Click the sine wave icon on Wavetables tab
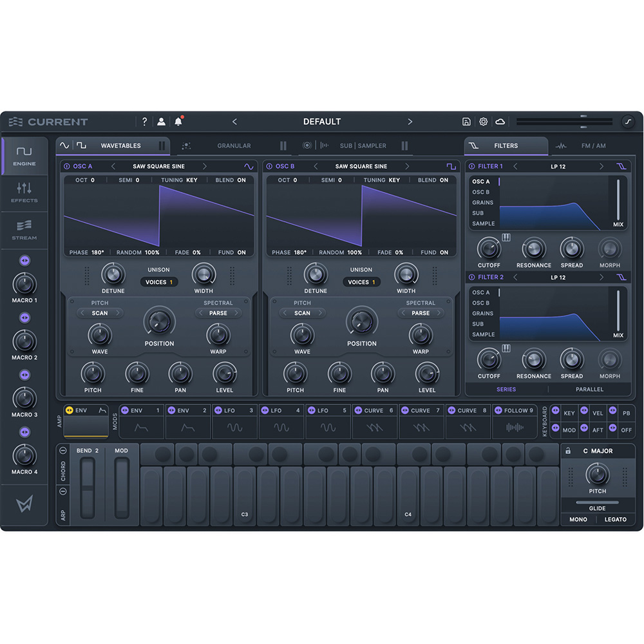The image size is (644, 644). click(64, 146)
